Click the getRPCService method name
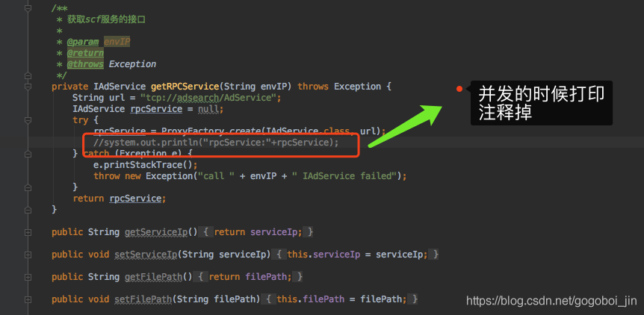 [185, 87]
